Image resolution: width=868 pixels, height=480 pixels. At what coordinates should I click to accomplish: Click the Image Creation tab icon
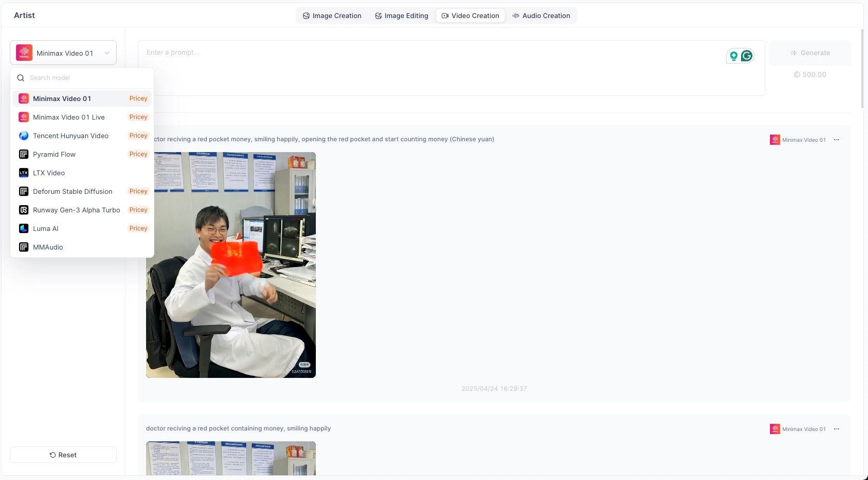(x=306, y=16)
